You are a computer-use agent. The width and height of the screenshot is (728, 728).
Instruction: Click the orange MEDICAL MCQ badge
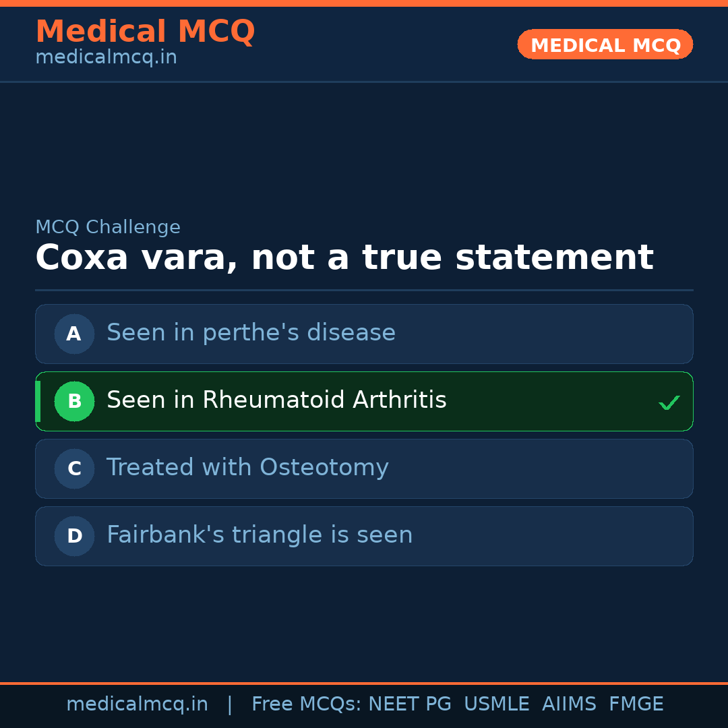[x=605, y=44]
